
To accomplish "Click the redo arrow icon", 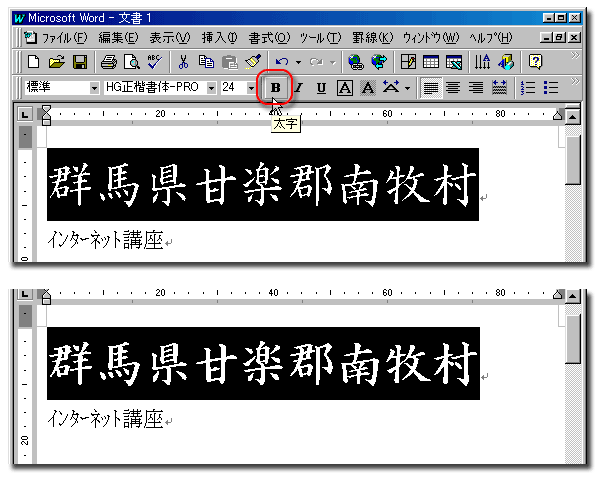I will coord(316,62).
